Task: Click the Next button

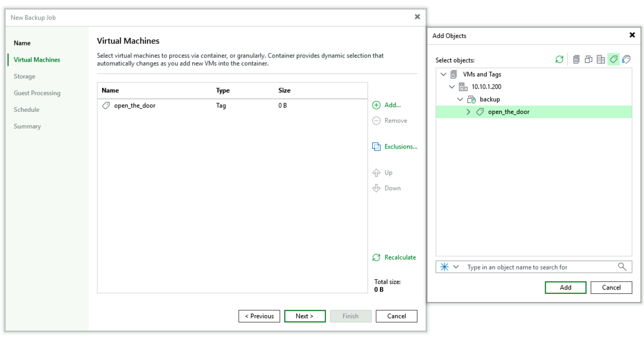Action: point(305,316)
